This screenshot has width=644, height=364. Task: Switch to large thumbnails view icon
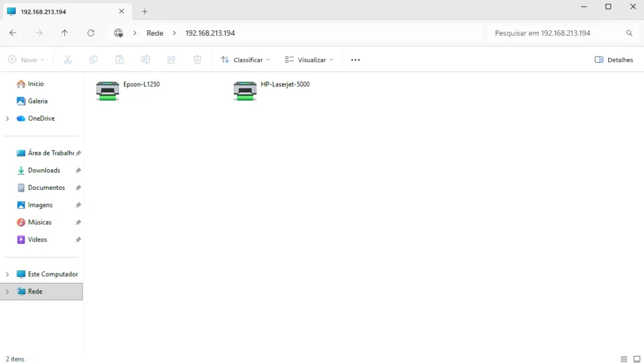tap(637, 359)
